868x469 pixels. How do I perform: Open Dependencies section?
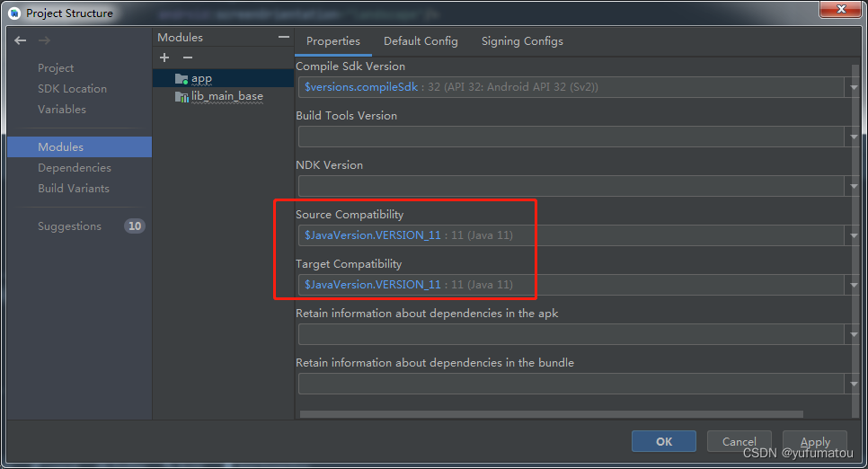point(75,168)
